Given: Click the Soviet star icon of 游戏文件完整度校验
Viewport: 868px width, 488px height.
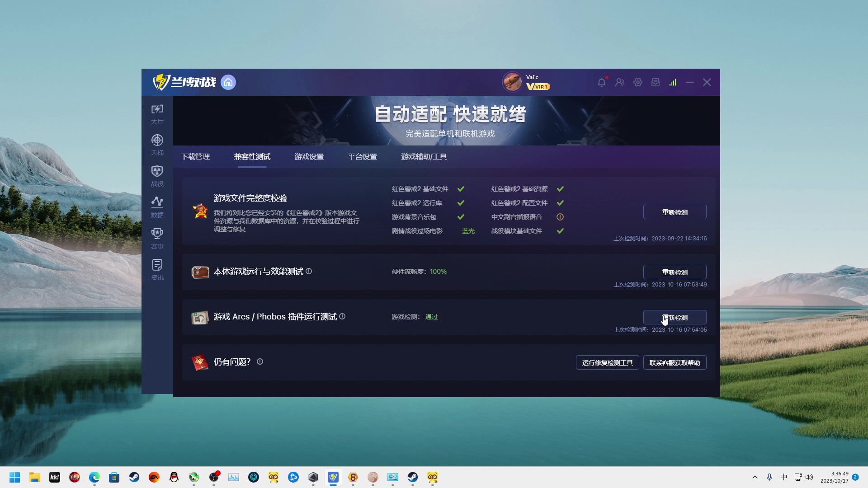Looking at the screenshot, I should click(x=200, y=211).
